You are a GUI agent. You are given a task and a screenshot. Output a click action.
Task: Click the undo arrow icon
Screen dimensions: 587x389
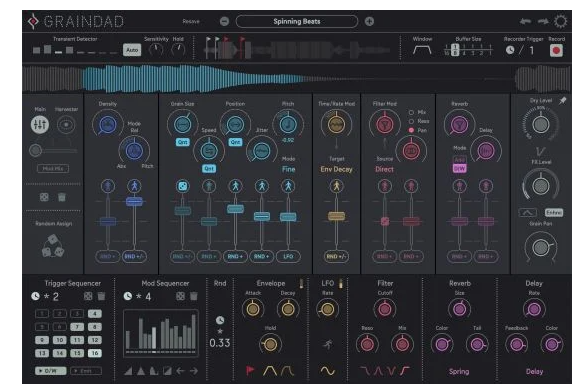pyautogui.click(x=526, y=21)
